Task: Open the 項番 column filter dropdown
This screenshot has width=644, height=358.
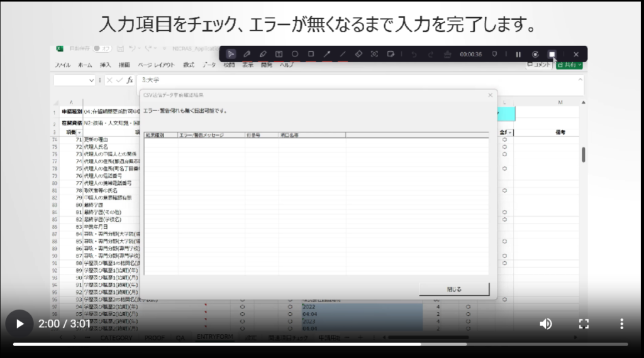Action: 79,133
